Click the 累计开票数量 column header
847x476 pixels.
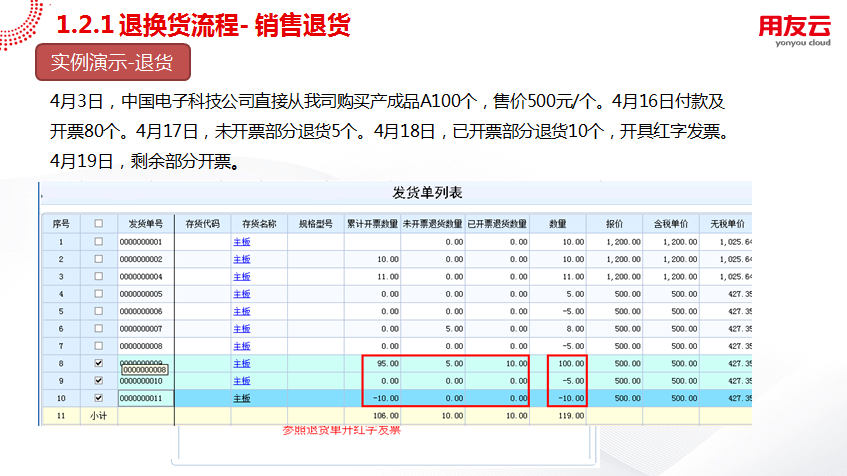[372, 224]
